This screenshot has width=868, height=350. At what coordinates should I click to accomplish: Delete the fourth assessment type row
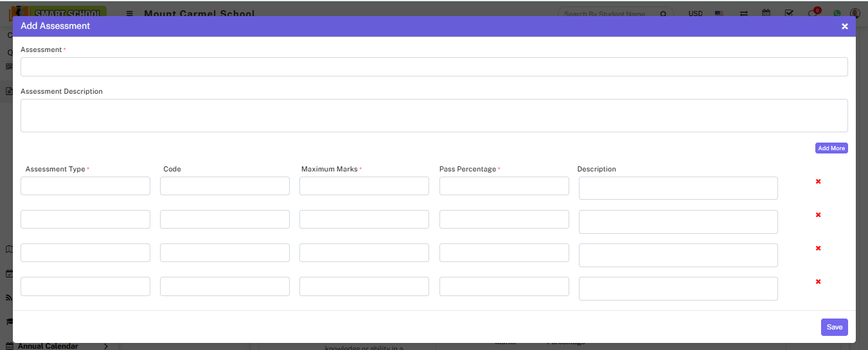click(x=818, y=282)
